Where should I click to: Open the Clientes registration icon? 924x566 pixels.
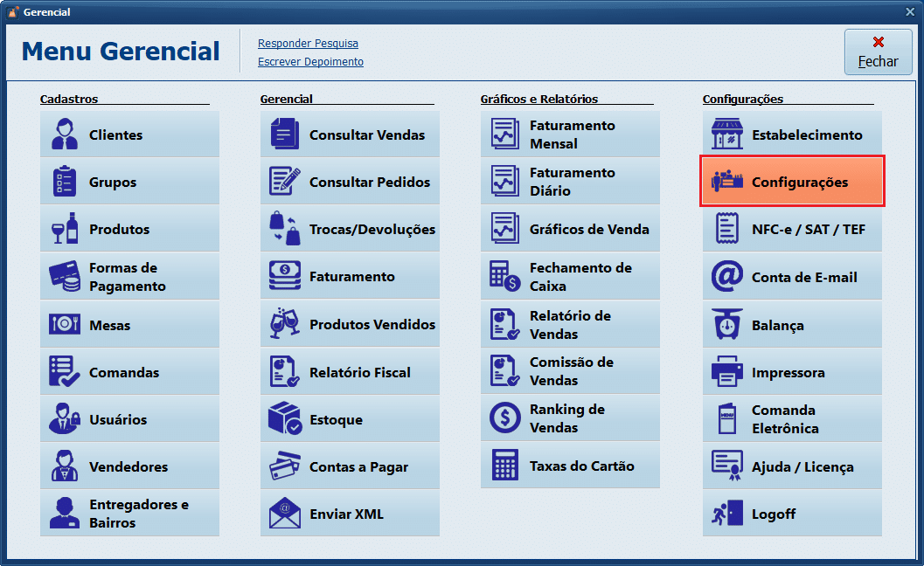(66, 134)
